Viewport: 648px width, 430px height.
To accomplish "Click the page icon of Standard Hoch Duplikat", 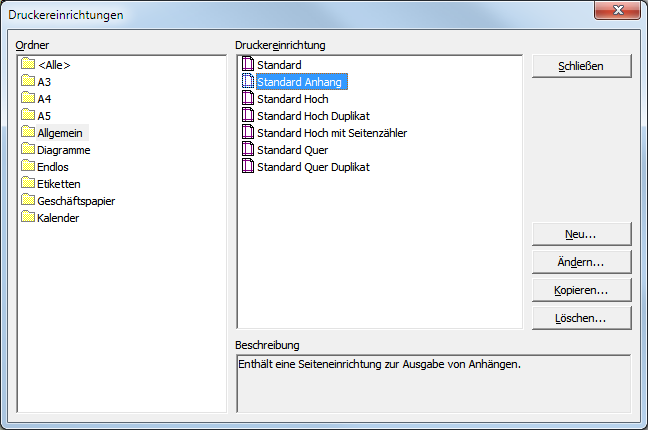I will tap(248, 116).
